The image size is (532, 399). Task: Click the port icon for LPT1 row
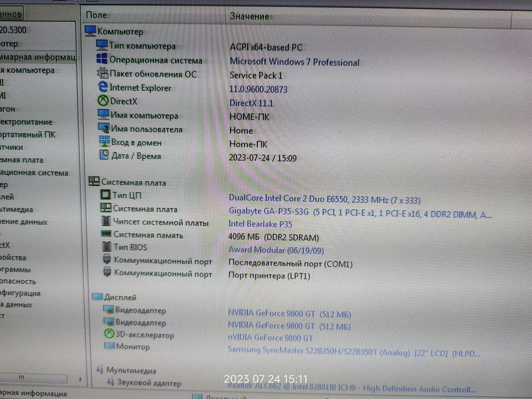pyautogui.click(x=107, y=272)
